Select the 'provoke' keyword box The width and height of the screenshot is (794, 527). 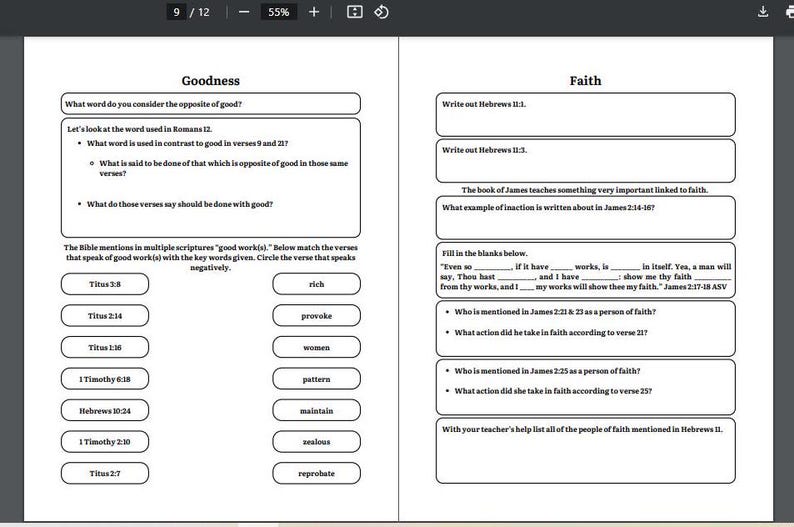316,315
